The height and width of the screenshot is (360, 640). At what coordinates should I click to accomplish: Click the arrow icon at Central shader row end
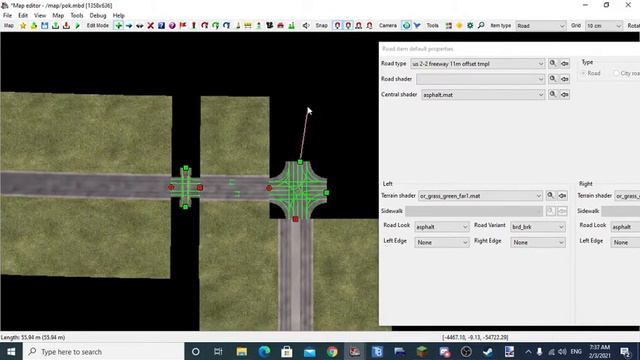[565, 94]
